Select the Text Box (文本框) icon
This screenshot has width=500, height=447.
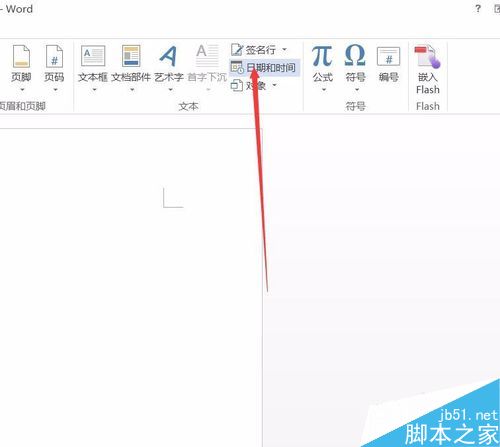[x=93, y=56]
